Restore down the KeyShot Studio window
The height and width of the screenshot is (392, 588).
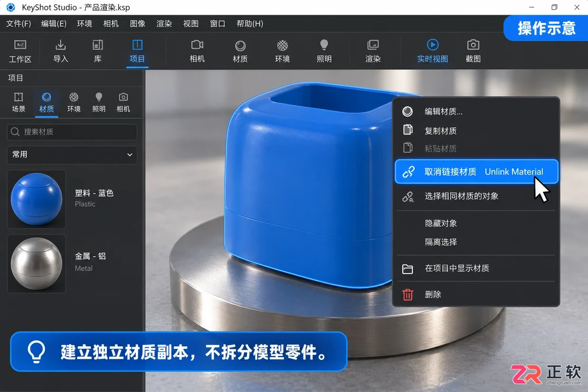554,7
